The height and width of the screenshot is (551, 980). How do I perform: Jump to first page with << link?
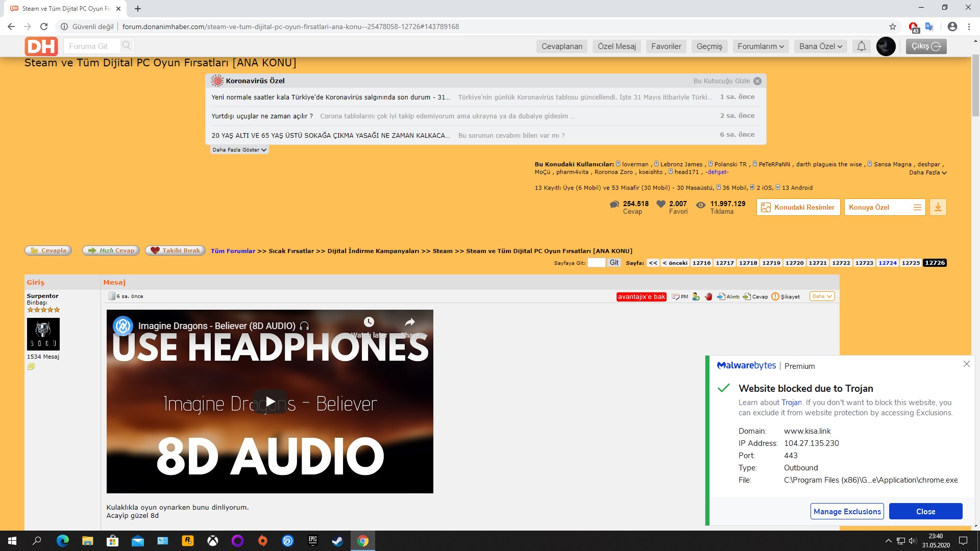click(653, 263)
